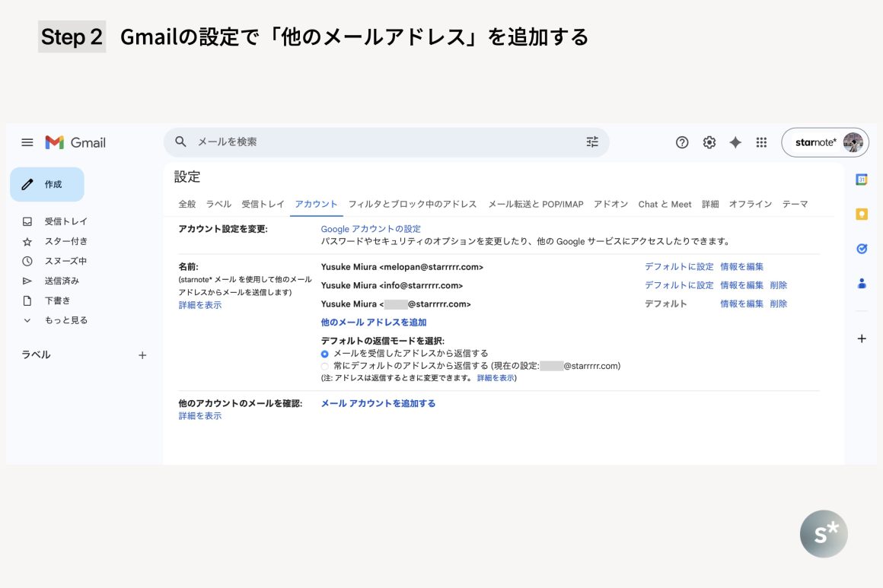This screenshot has height=588, width=883.
Task: Open Google Tasks in side panel
Action: 862,249
